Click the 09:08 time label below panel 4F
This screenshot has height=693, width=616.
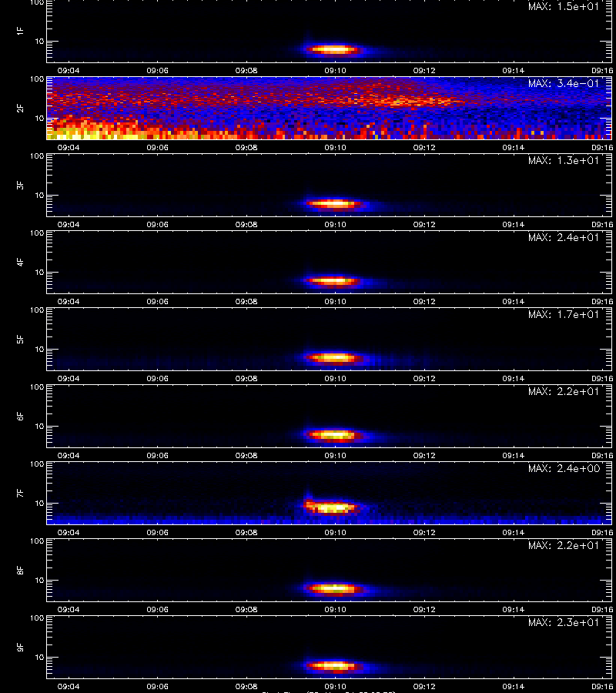246,301
